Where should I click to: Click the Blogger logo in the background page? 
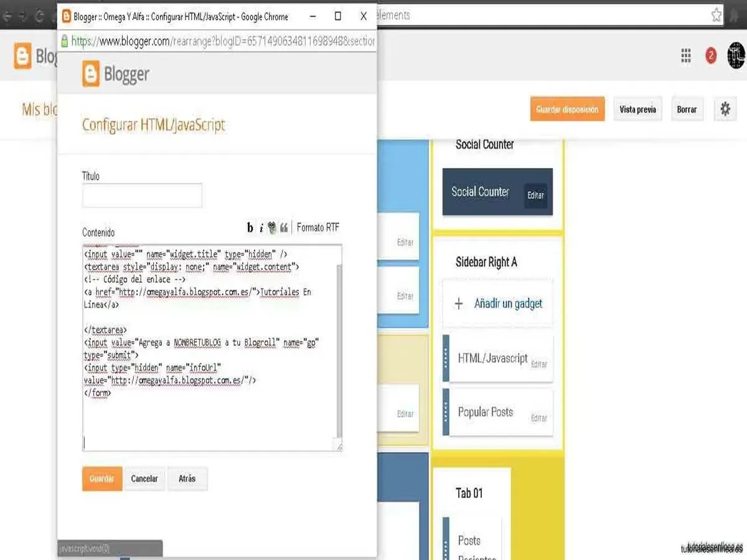35,57
